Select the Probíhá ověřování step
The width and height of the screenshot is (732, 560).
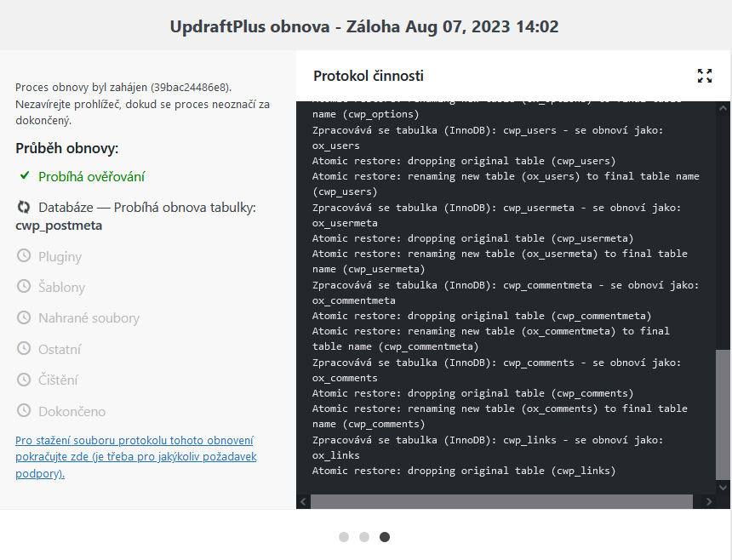(x=92, y=176)
